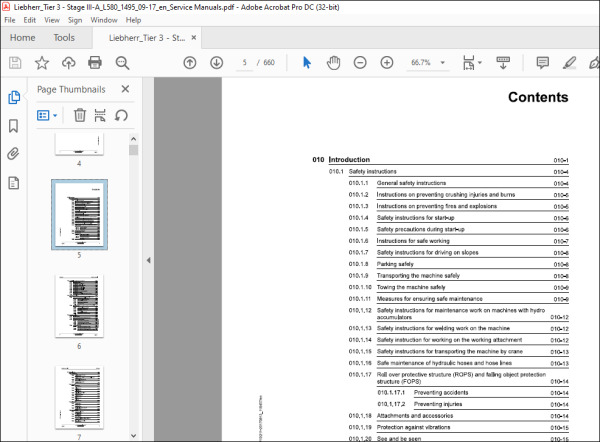Open Attachments and accessories entry

(x=458, y=416)
